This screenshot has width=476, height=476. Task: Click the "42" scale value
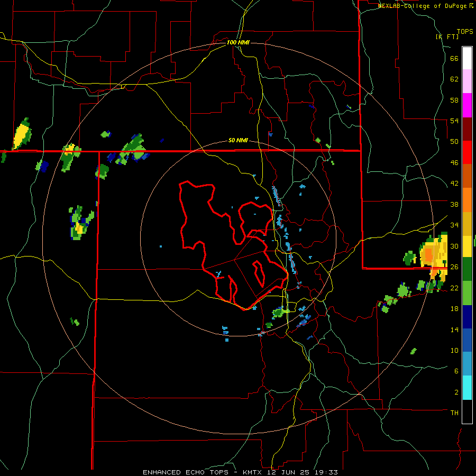[454, 184]
